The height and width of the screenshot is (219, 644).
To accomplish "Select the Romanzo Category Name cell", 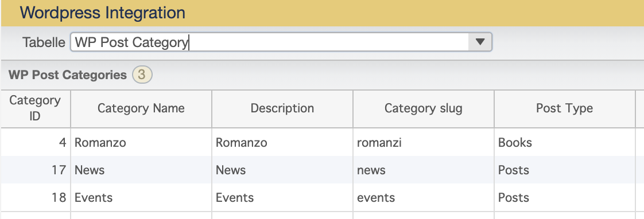I will (141, 142).
